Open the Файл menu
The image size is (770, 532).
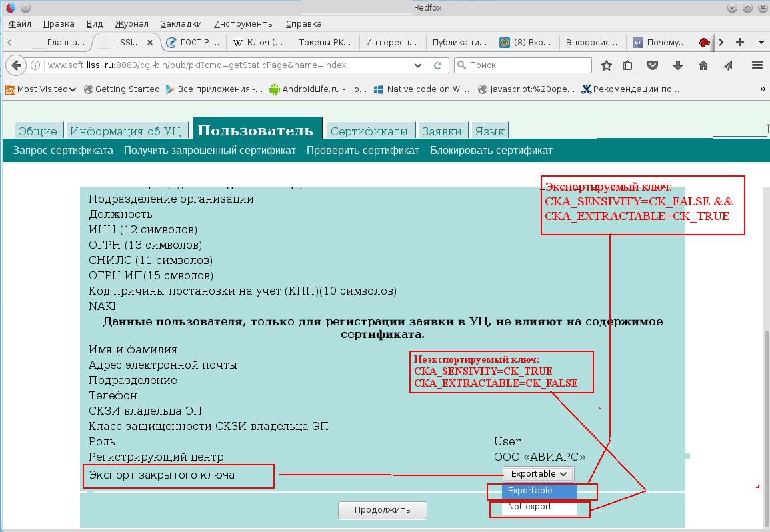pos(19,23)
